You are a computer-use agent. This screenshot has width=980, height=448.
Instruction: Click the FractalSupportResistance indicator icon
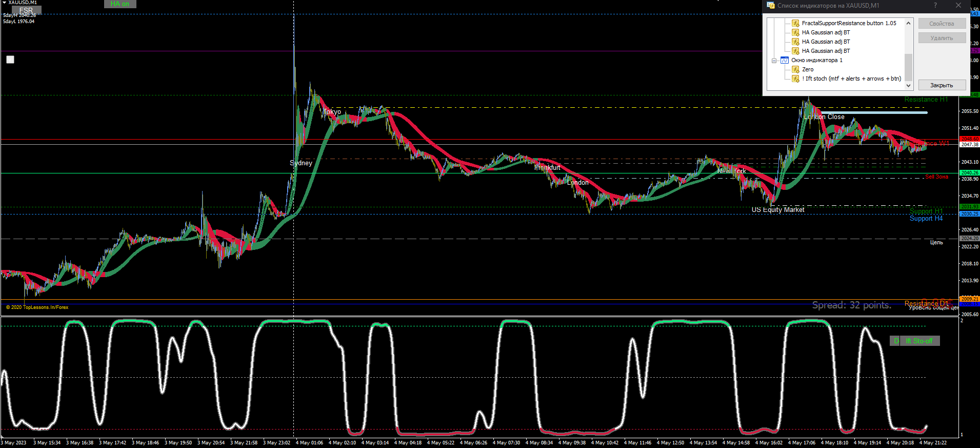click(795, 23)
